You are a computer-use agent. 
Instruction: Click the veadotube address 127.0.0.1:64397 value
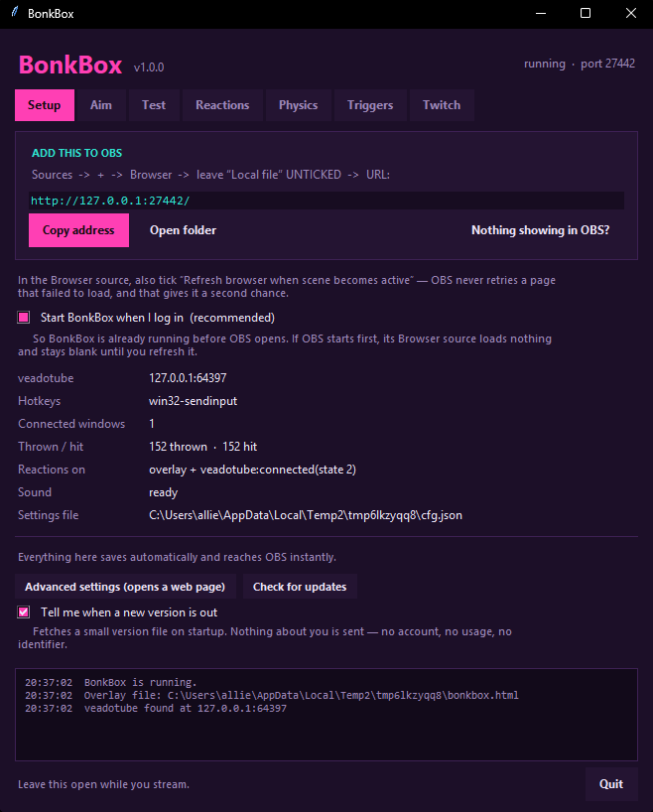(188, 378)
